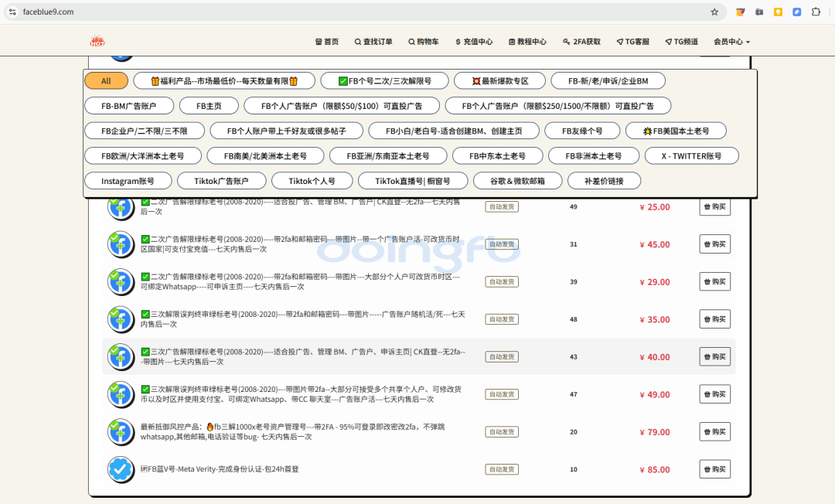Open the TG频道 channel link

tap(682, 42)
